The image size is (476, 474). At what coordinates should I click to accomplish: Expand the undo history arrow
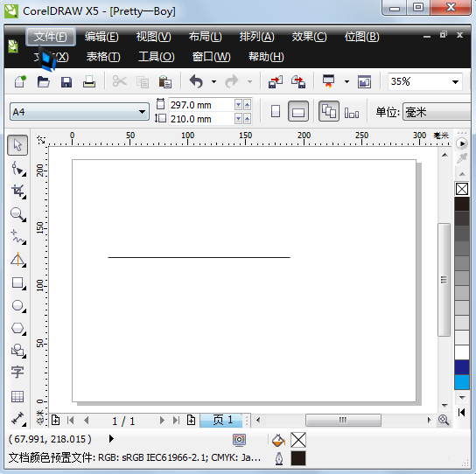pos(214,81)
